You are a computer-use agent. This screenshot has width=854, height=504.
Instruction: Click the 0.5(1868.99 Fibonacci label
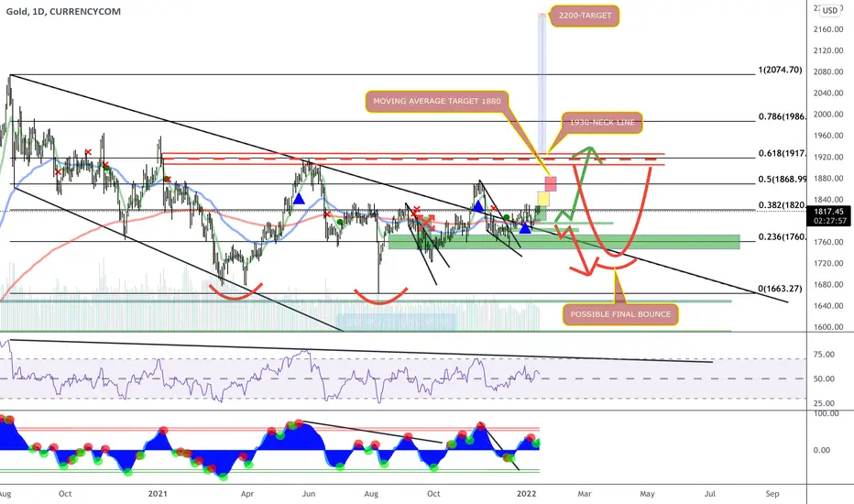783,179
